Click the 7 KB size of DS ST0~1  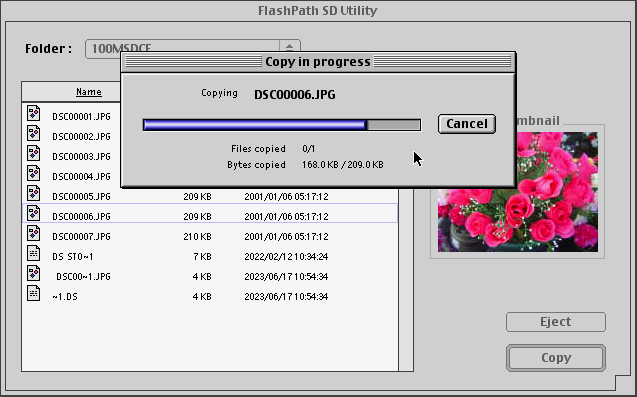pyautogui.click(x=202, y=256)
